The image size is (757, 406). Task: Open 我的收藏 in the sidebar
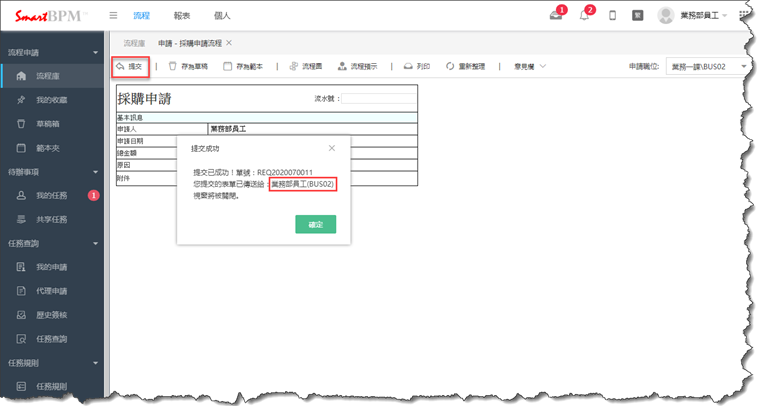52,100
